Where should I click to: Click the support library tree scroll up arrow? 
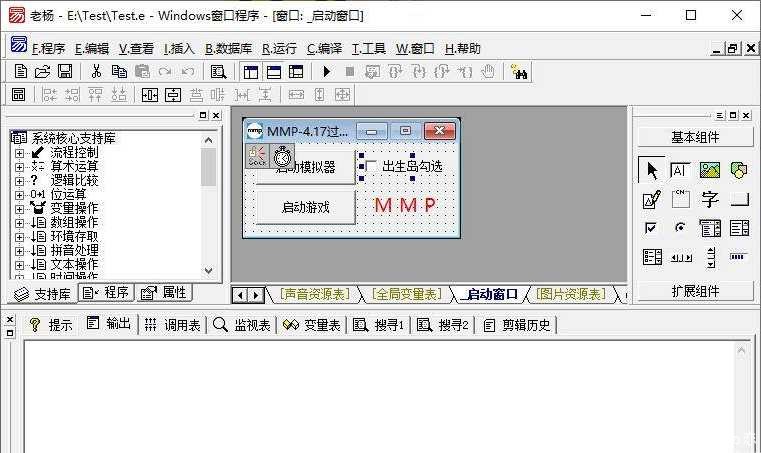(209, 140)
